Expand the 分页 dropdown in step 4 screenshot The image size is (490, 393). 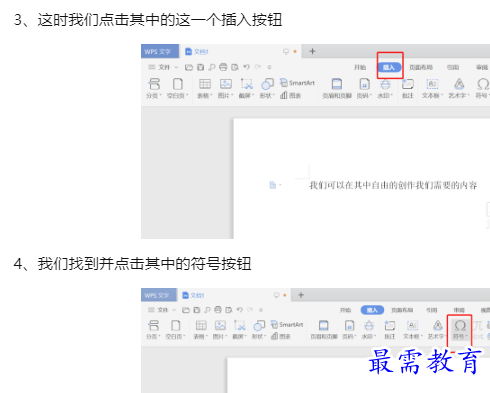pyautogui.click(x=160, y=336)
